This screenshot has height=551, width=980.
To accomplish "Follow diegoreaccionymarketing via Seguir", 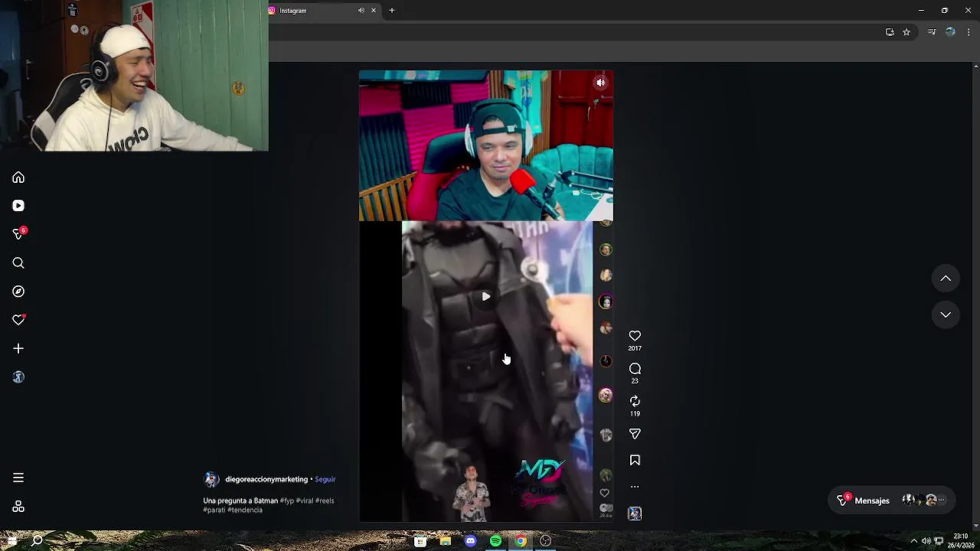I will (325, 479).
